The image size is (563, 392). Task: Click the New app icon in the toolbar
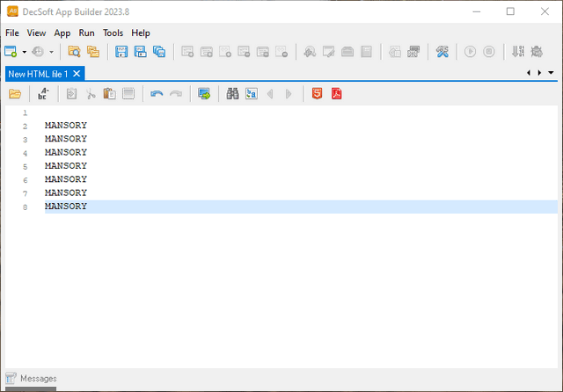tap(11, 52)
